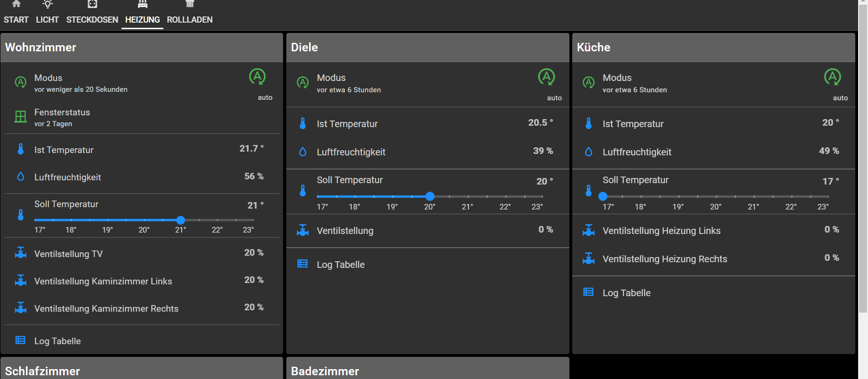Click Wohnzimmer Ist Temperatur value 21.7 °
Screen dimensions: 868x379
251,148
